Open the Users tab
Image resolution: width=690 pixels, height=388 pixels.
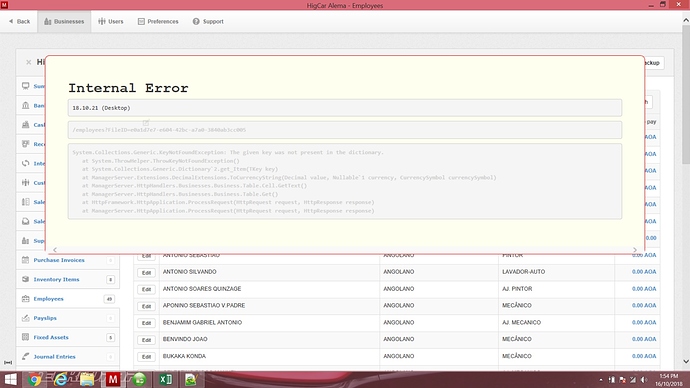(x=111, y=21)
